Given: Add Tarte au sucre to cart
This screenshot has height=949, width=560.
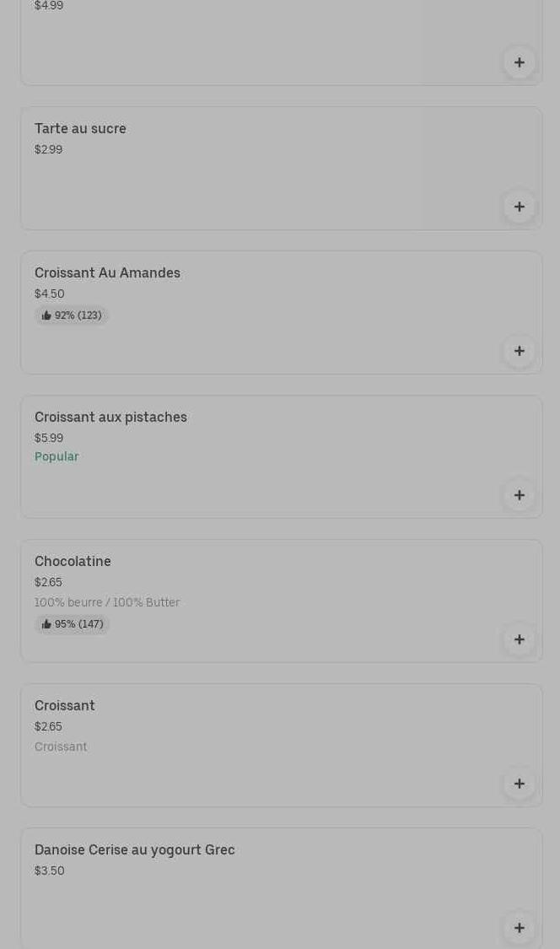Looking at the screenshot, I should 519,207.
